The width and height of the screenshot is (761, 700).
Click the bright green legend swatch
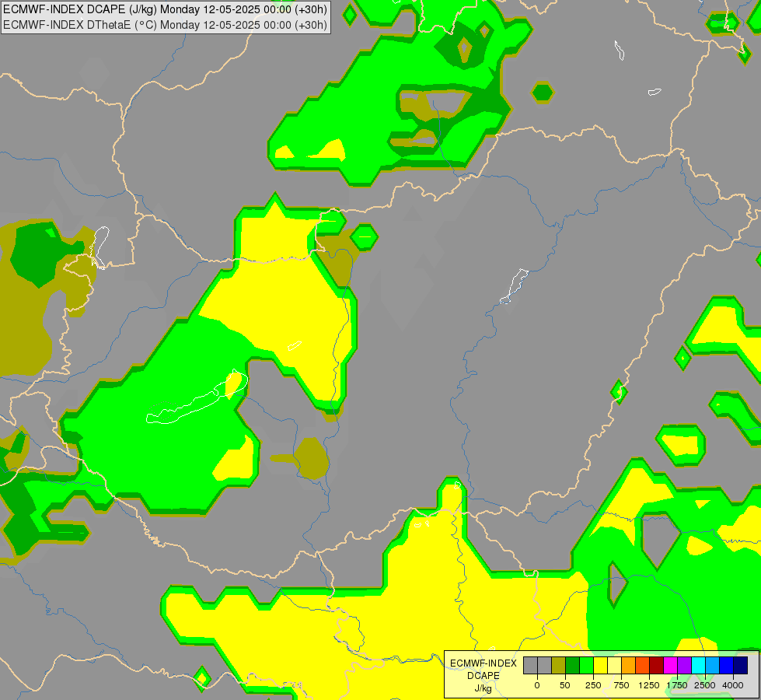click(x=587, y=666)
